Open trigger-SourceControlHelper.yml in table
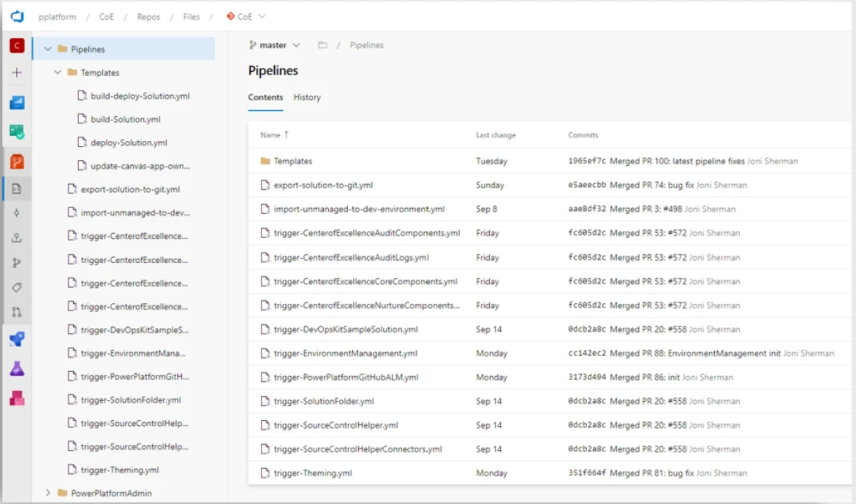This screenshot has width=856, height=504. [336, 425]
